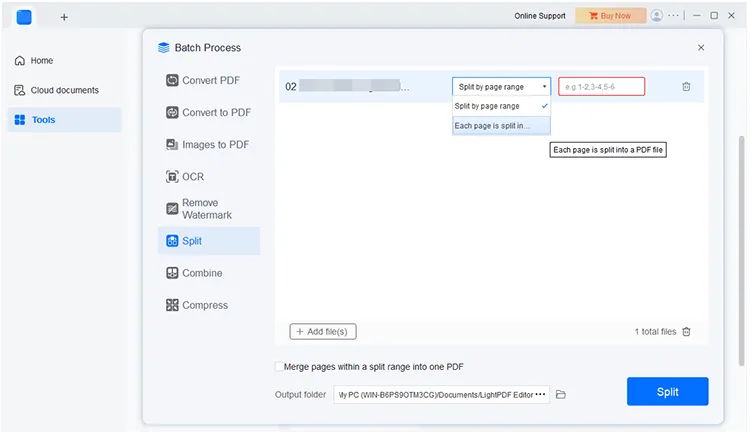Select the Split tool
Screen dimensions: 750x434
click(209, 241)
